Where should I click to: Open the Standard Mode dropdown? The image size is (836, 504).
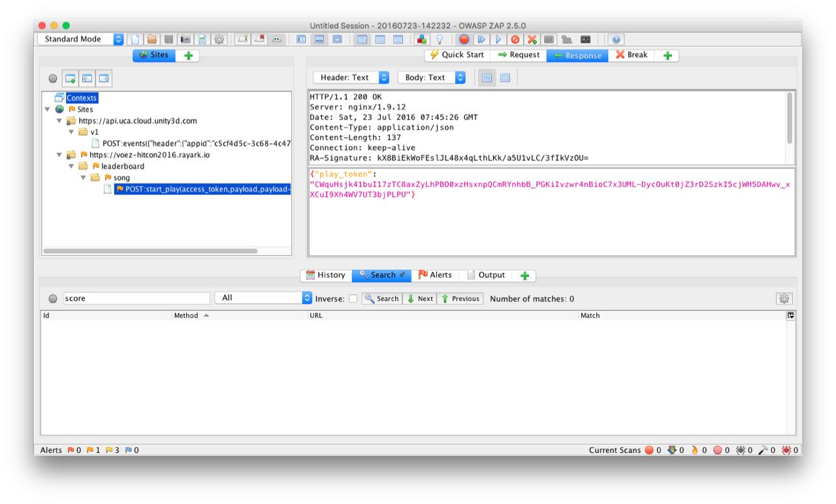(80, 39)
